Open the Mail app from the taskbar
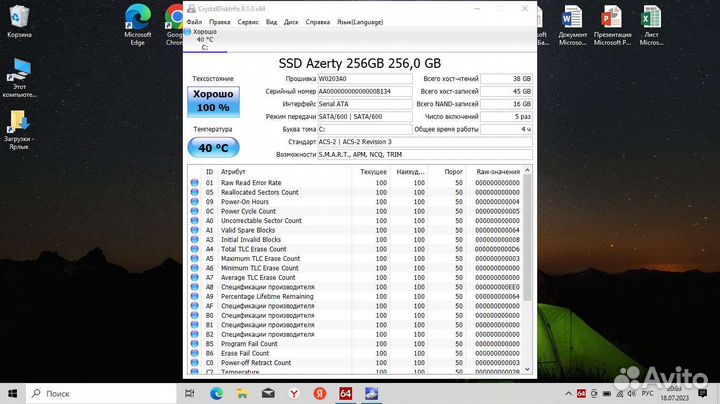This screenshot has height=404, width=720. coord(268,393)
